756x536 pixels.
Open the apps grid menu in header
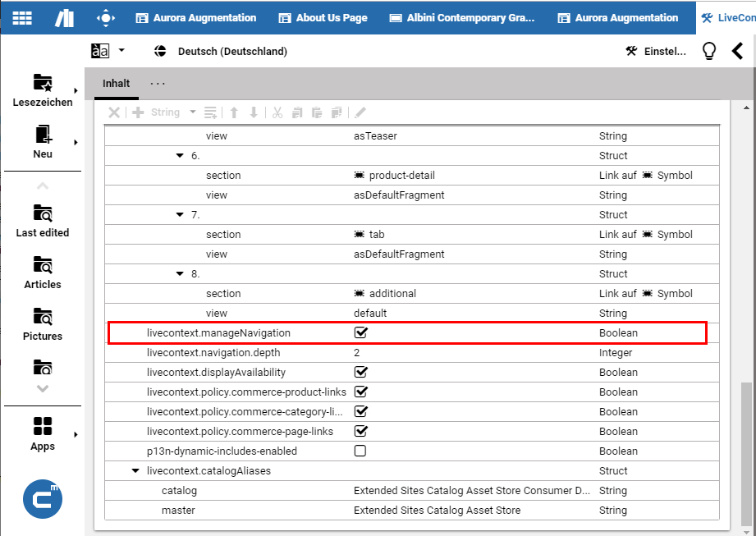22,17
